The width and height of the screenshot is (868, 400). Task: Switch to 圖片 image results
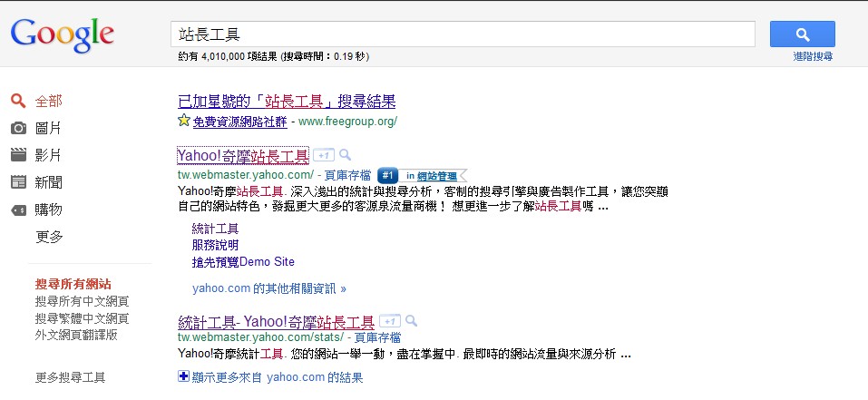point(48,129)
